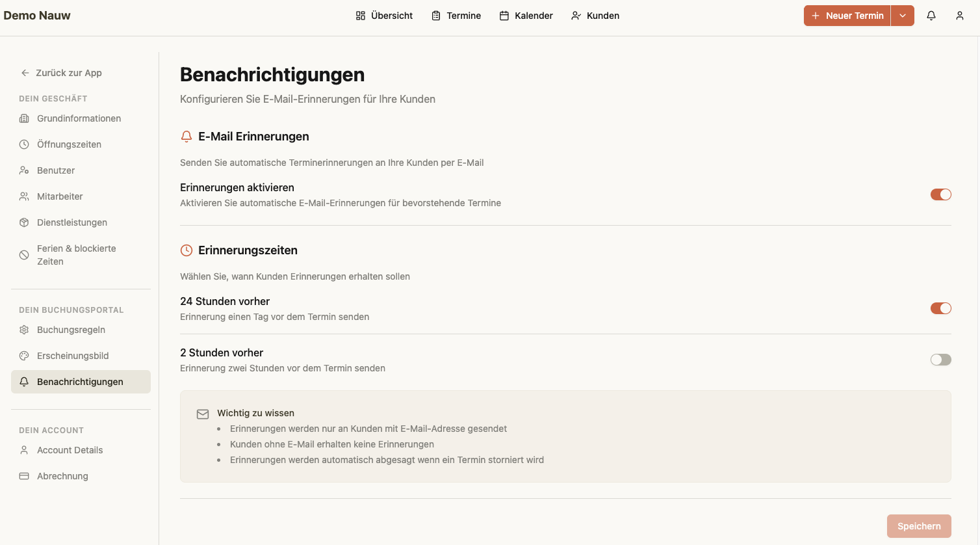The image size is (980, 545).
Task: Click the Mitarbeiter people icon
Action: point(24,196)
